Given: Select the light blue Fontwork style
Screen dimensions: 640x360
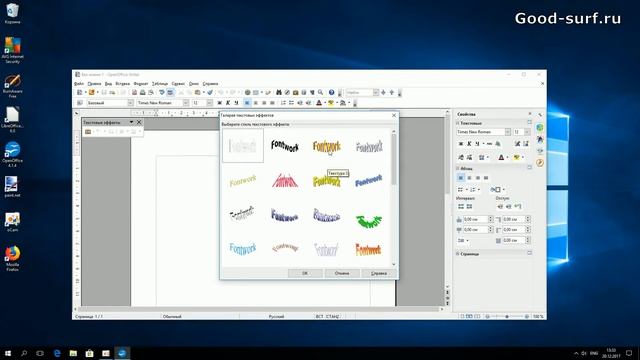Looking at the screenshot, I should click(x=243, y=249).
